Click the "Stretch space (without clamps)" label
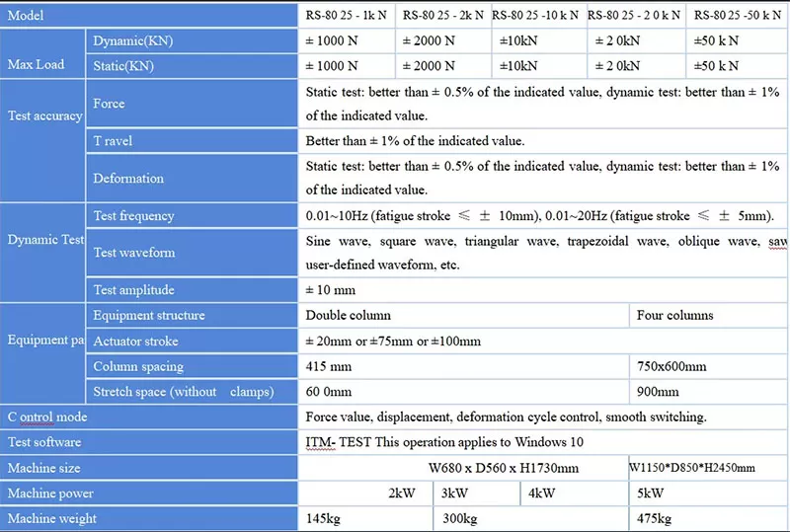Screen dimensions: 790x532 tap(184, 392)
